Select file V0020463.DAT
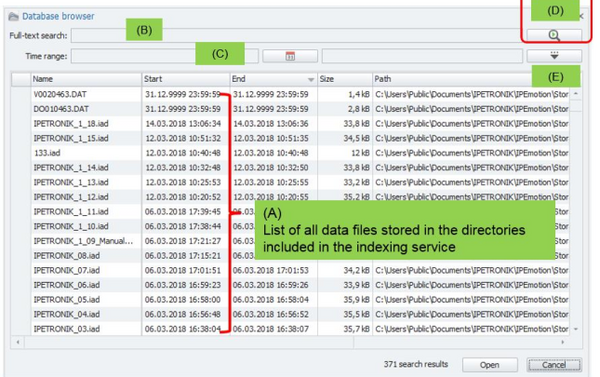This screenshot has height=377, width=600. point(60,94)
